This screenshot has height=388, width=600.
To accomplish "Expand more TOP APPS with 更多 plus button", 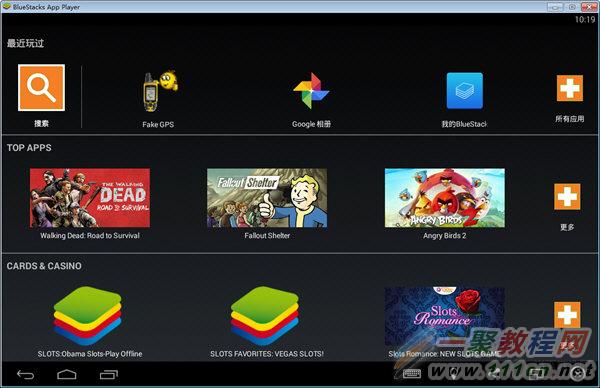I will (x=567, y=197).
